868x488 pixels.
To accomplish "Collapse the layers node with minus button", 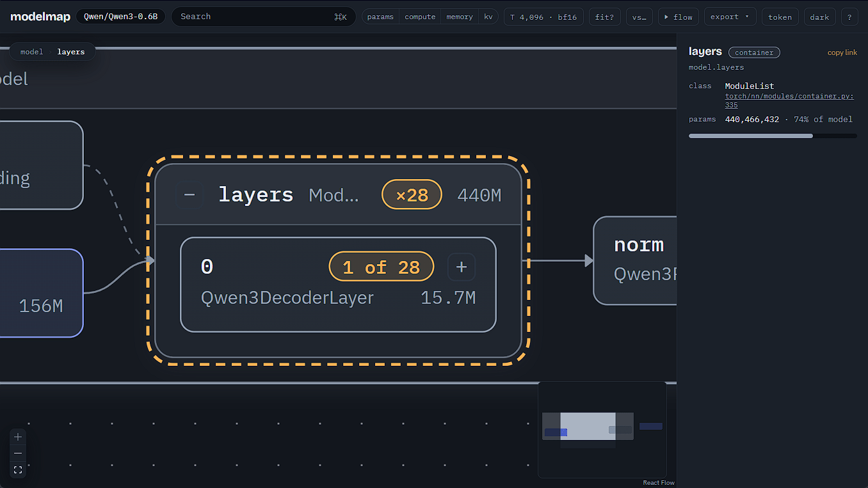I will click(189, 194).
